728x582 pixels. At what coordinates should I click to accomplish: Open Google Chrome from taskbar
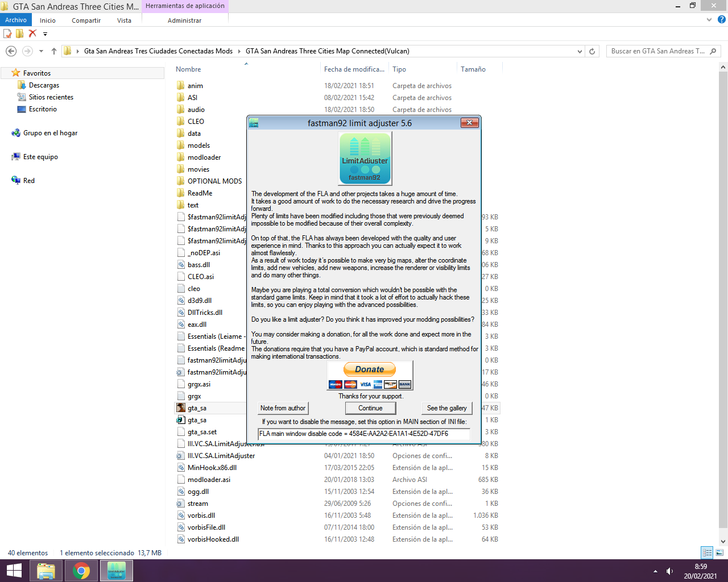81,571
